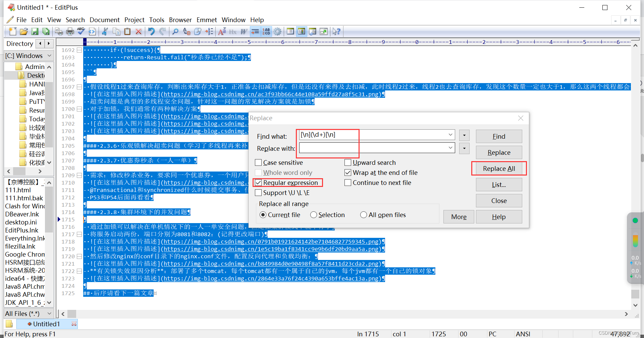Click the Copy icon
This screenshot has width=644, height=338.
pos(116,31)
